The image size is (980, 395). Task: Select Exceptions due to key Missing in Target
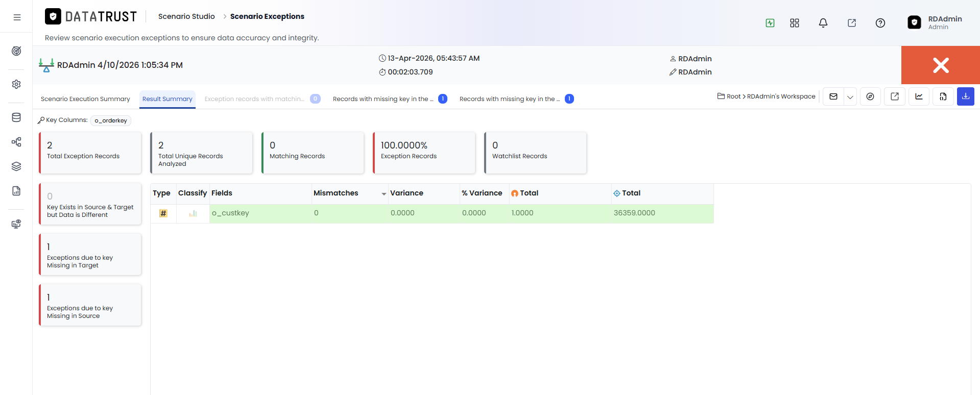(90, 254)
